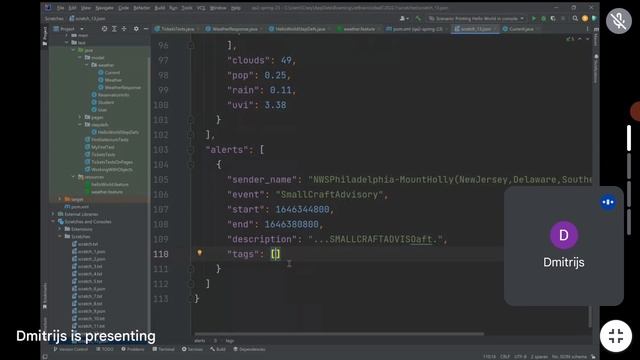Select scratch.txt in Scratches folder

84,244
